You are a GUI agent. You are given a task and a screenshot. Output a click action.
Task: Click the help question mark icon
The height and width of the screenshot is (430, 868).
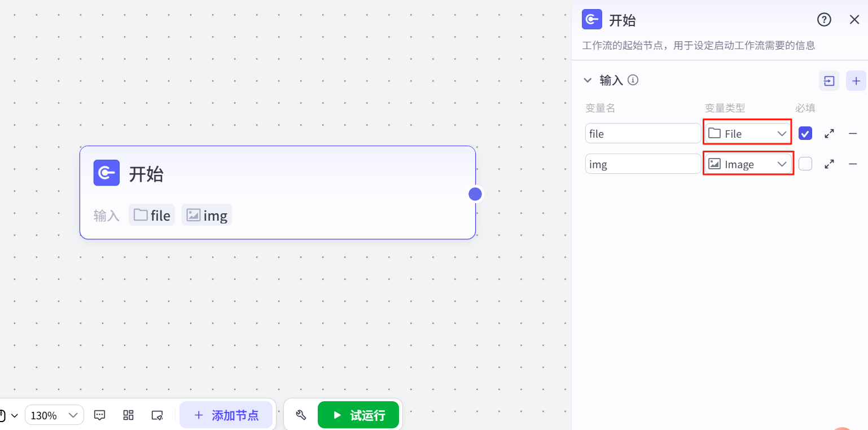824,20
